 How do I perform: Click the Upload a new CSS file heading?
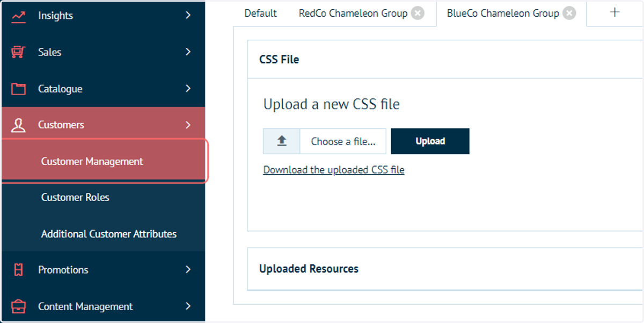[332, 104]
